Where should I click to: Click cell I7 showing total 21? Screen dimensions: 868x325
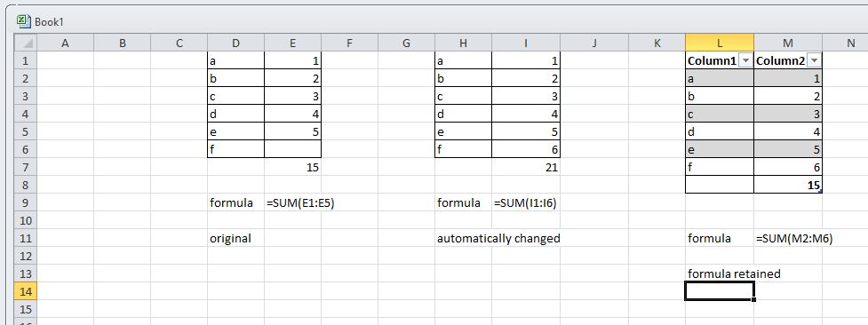pyautogui.click(x=525, y=167)
